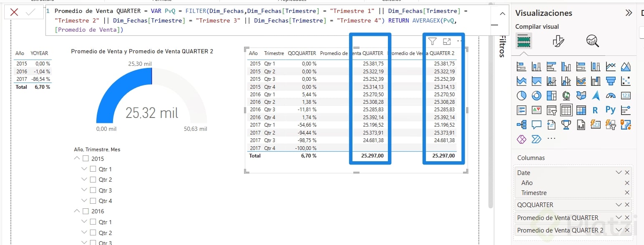Select the trophy metrics visual

(566, 125)
